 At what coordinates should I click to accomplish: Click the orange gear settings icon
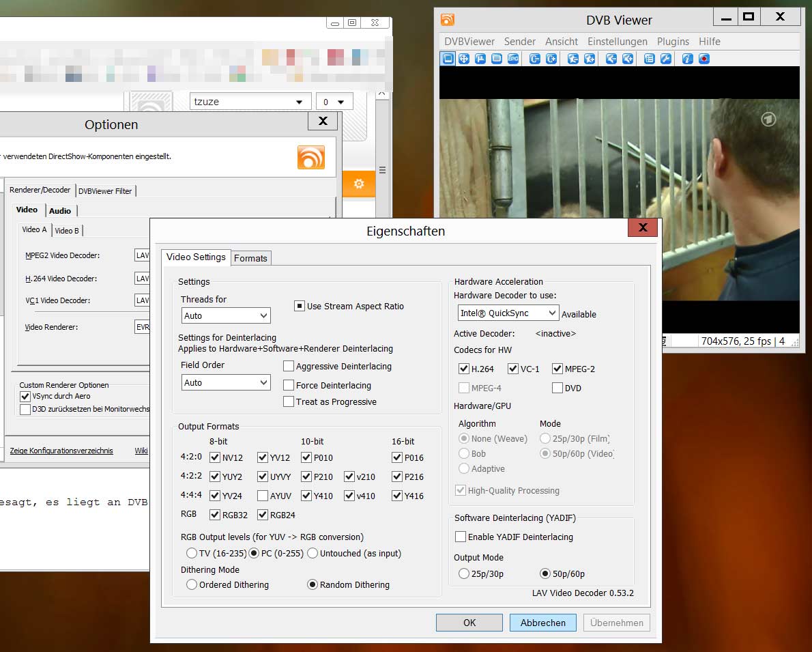pyautogui.click(x=359, y=184)
